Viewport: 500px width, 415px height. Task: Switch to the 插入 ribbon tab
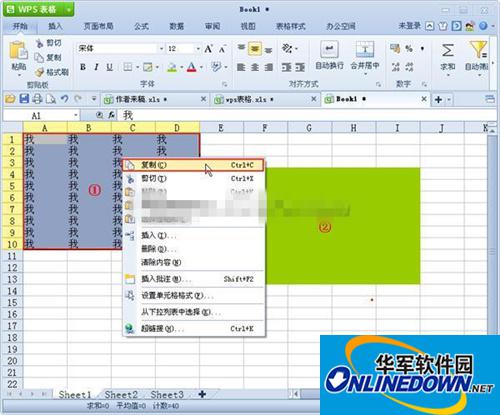click(55, 26)
